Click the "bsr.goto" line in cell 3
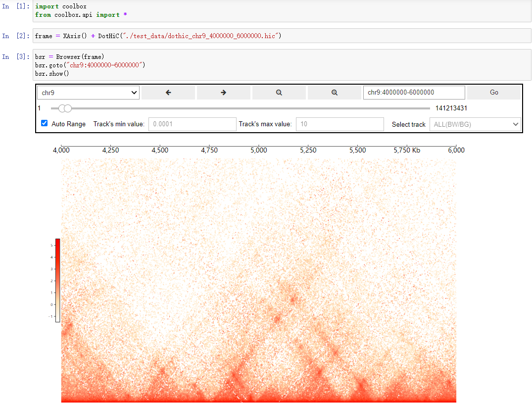This screenshot has height=406, width=532. [90, 65]
